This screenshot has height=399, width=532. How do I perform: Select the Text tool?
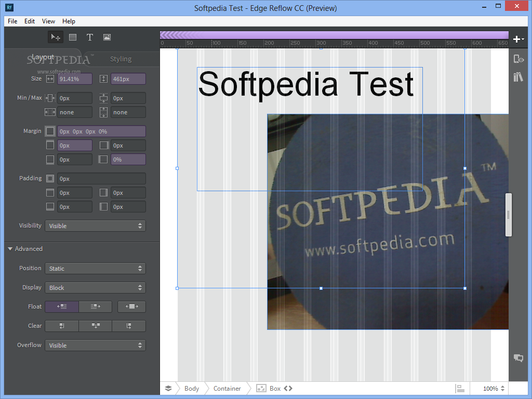pos(89,37)
